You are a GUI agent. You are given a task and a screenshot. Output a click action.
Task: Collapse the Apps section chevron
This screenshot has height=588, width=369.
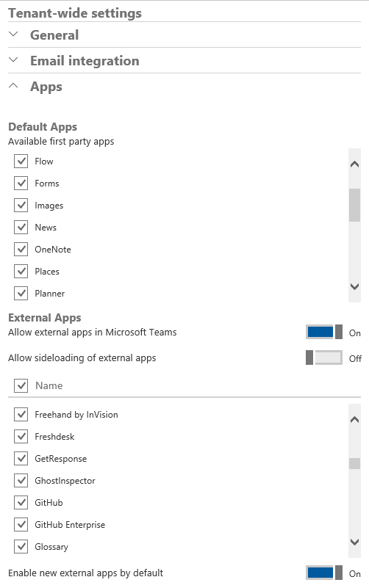click(13, 86)
